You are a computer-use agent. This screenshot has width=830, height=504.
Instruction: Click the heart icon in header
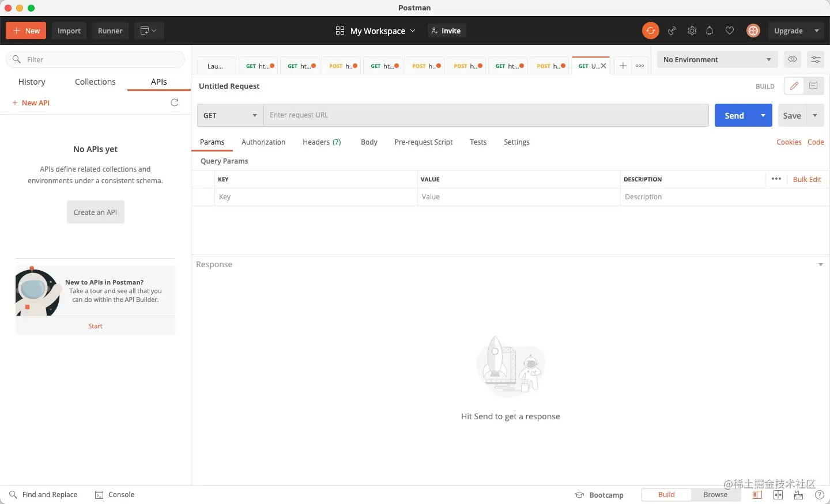[x=730, y=31]
